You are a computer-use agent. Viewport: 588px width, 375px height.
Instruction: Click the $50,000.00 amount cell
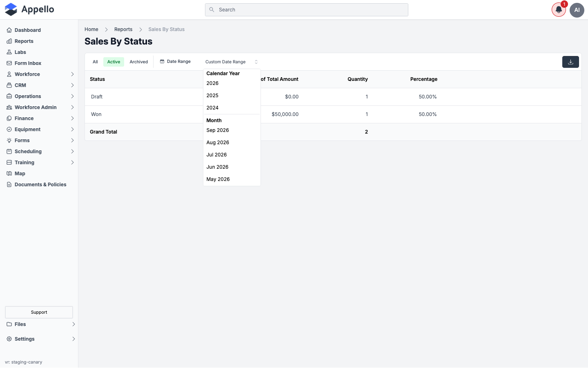pos(285,114)
